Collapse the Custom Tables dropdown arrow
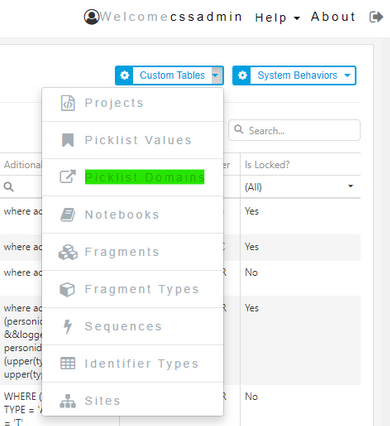390x426 pixels. tap(216, 75)
